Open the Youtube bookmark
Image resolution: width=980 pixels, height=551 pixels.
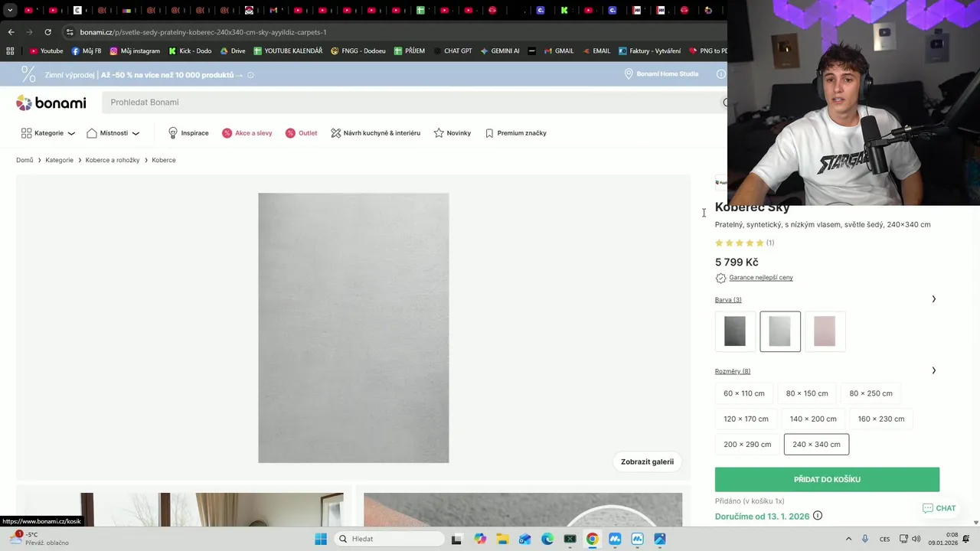[46, 51]
